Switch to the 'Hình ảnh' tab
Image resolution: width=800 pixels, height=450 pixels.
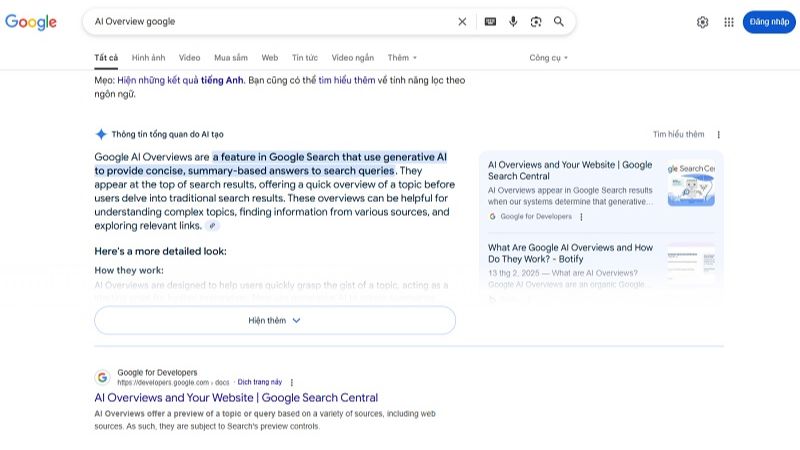(148, 58)
